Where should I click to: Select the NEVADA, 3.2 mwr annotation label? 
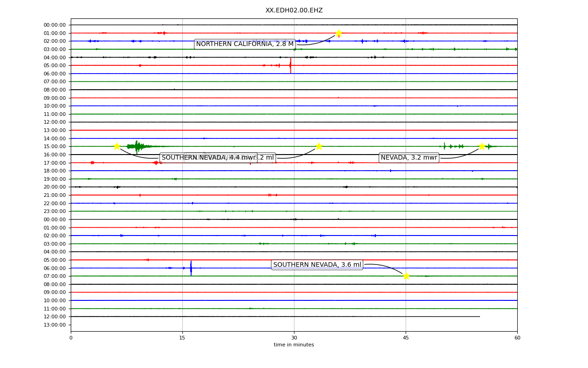tap(409, 158)
